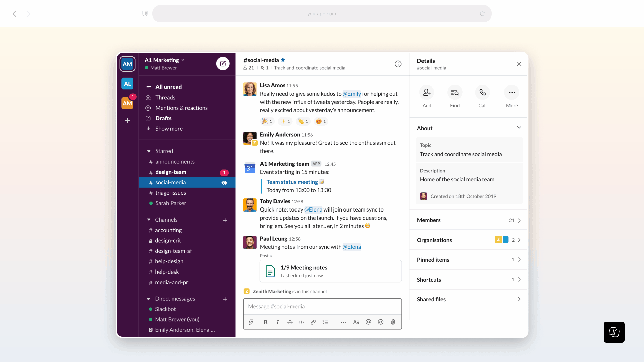Click the Find icon in Details panel
Image resolution: width=644 pixels, height=362 pixels.
(x=455, y=93)
